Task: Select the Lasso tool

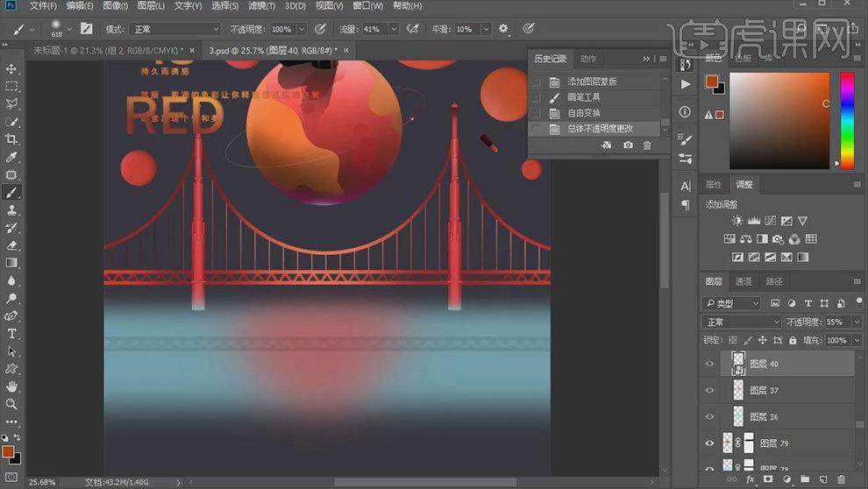Action: pos(11,103)
